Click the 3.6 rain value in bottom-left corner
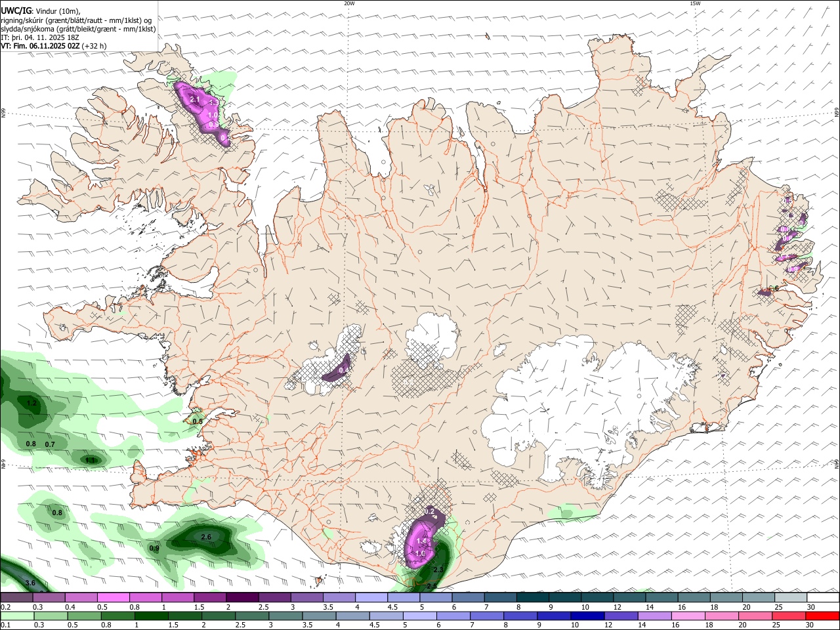The height and width of the screenshot is (630, 840). click(x=30, y=583)
